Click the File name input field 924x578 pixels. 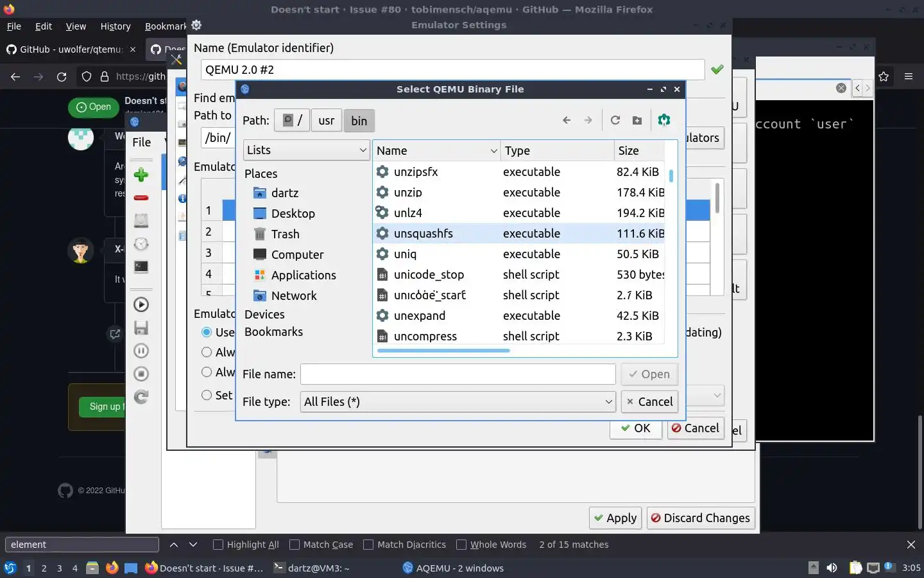[x=458, y=374]
